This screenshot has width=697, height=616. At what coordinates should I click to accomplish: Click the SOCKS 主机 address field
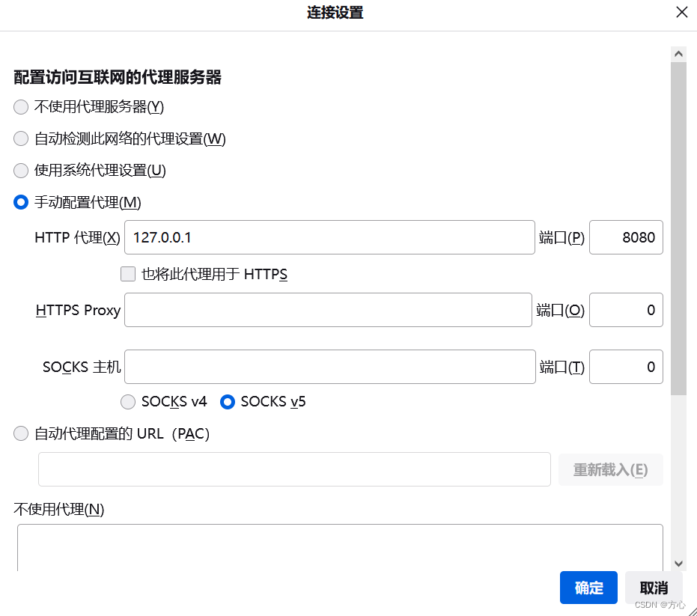click(x=330, y=367)
